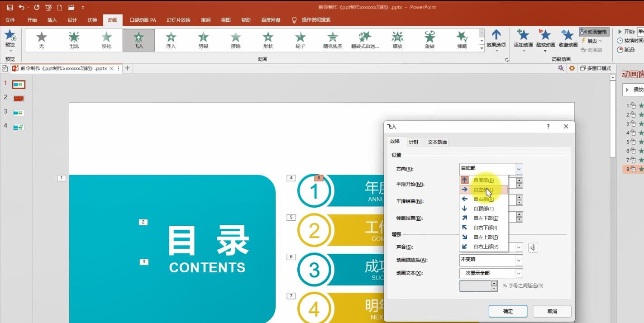The image size is (644, 323).
Task: Apply the 出现 (Appear) animation
Action: pyautogui.click(x=74, y=40)
